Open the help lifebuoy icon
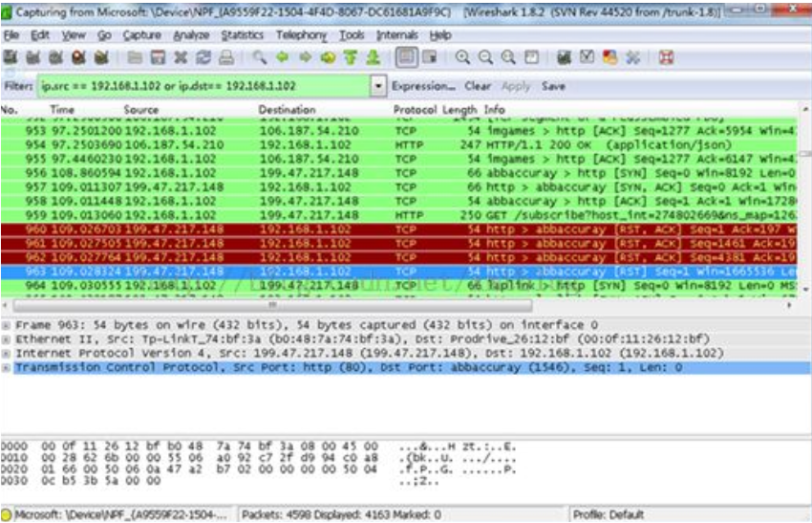The height and width of the screenshot is (523, 812). coord(666,57)
